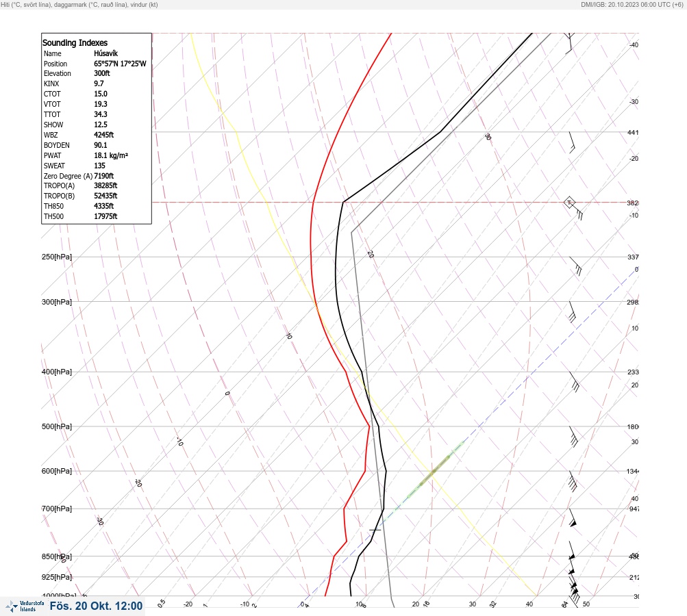Click the DMI/IGB 20.10.2023 06:00 UTC timestamp
This screenshot has height=616, width=687.
(x=632, y=5)
